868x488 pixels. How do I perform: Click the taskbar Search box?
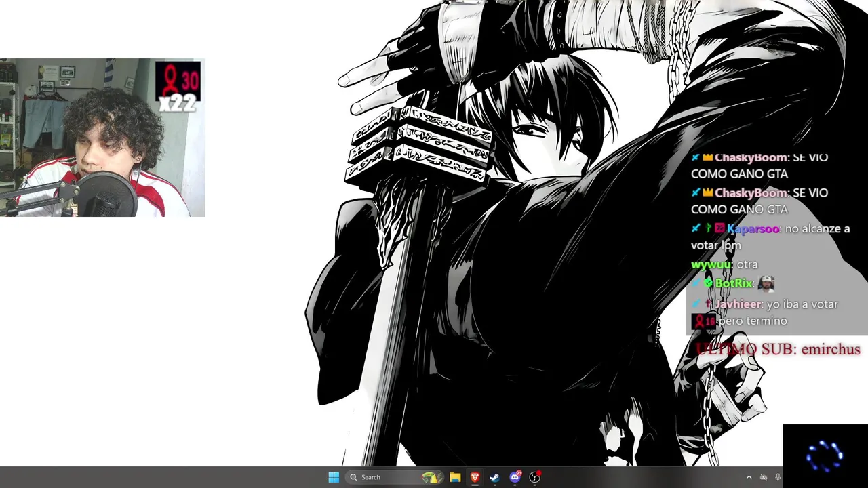[395, 477]
